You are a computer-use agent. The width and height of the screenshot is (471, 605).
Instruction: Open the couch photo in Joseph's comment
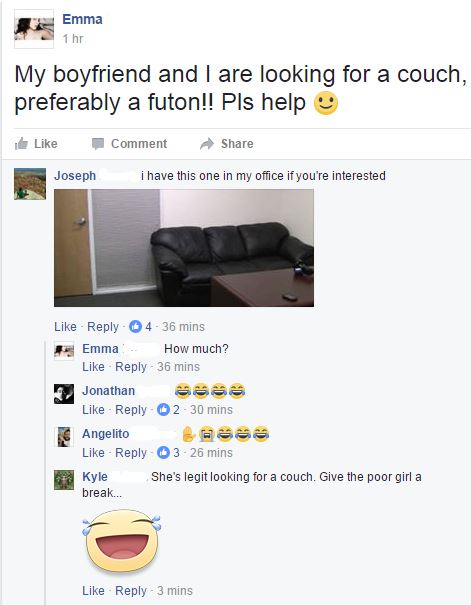coord(184,248)
